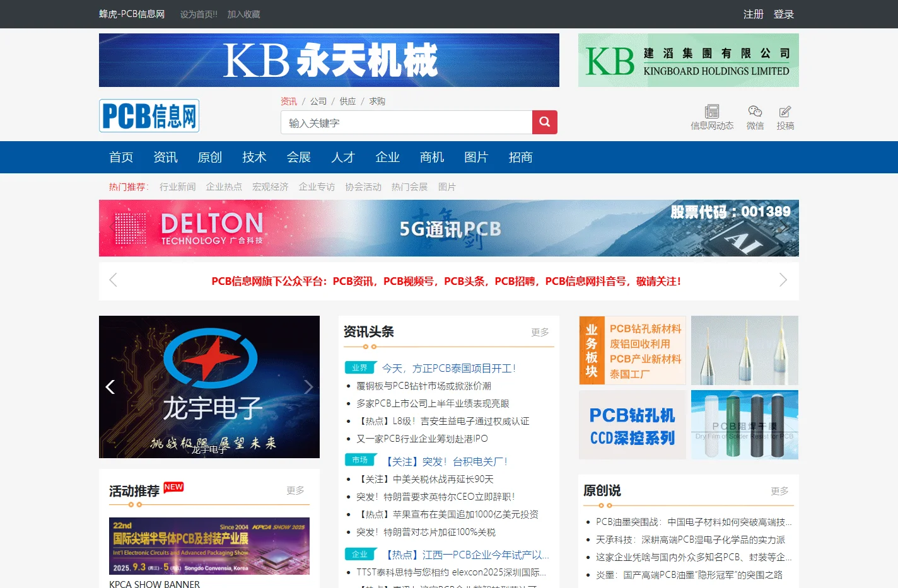The height and width of the screenshot is (588, 898).
Task: Click the PCB信息网 site logo
Action: (x=149, y=116)
